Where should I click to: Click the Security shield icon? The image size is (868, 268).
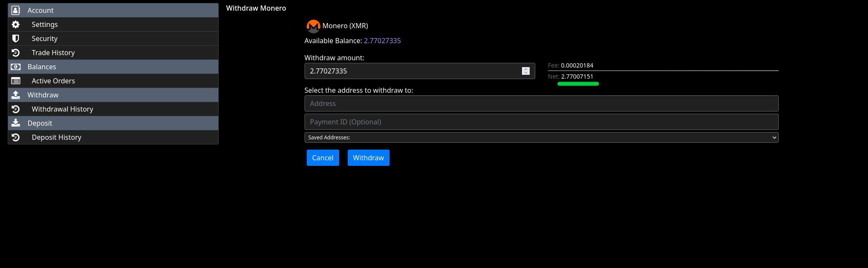(x=16, y=38)
